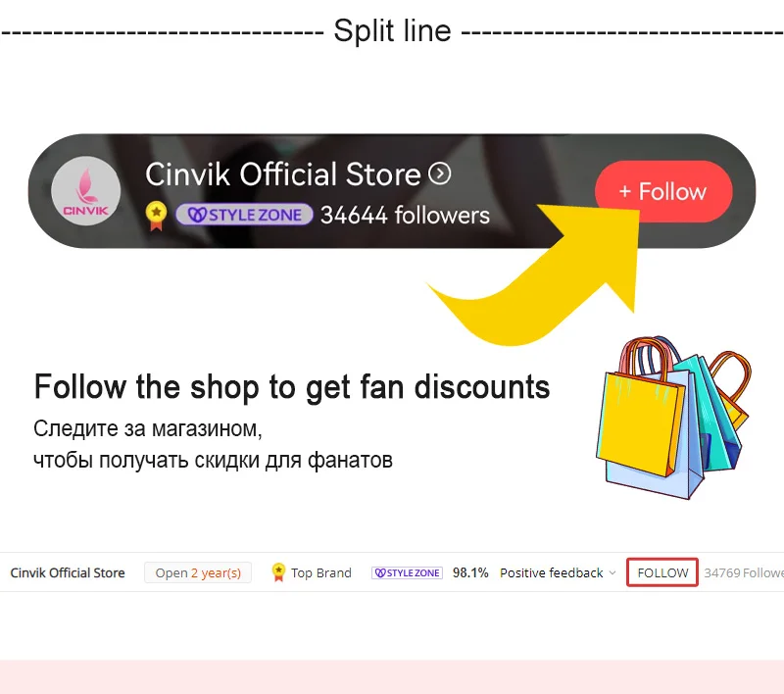Click the colorful shopping bags illustration

click(x=673, y=418)
